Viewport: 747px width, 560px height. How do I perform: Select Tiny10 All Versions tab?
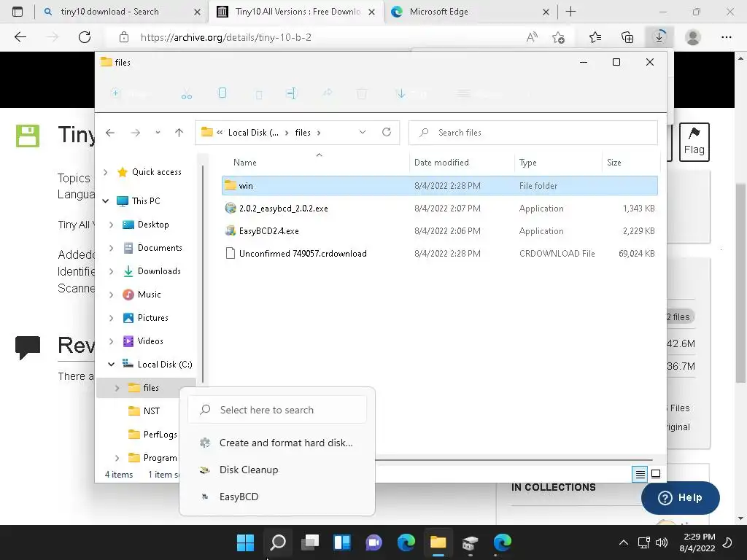(298, 12)
